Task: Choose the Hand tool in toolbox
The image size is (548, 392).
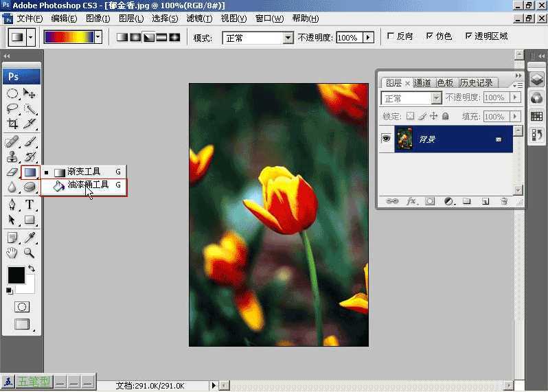Action: point(12,253)
